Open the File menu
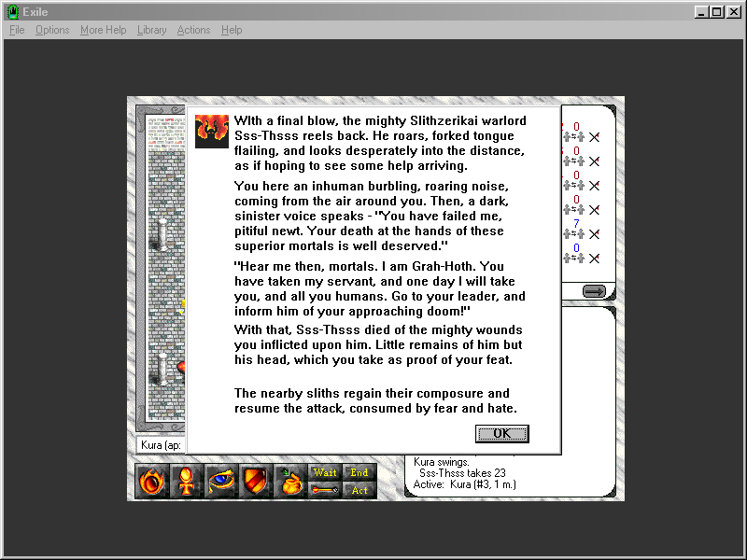The width and height of the screenshot is (747, 560). click(17, 30)
